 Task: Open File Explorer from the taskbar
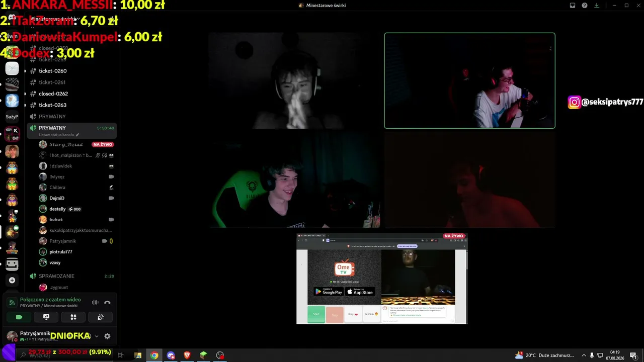coord(138,355)
